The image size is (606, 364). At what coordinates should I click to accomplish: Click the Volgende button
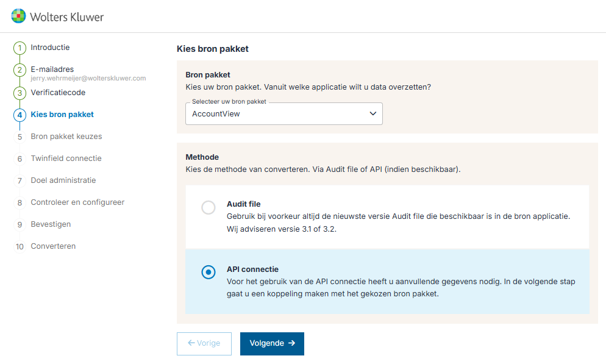(x=272, y=343)
